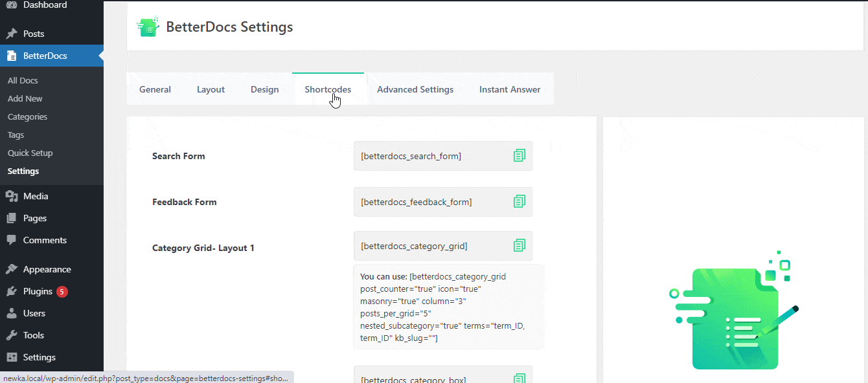
Task: Click the Comments bubble icon
Action: coord(12,240)
